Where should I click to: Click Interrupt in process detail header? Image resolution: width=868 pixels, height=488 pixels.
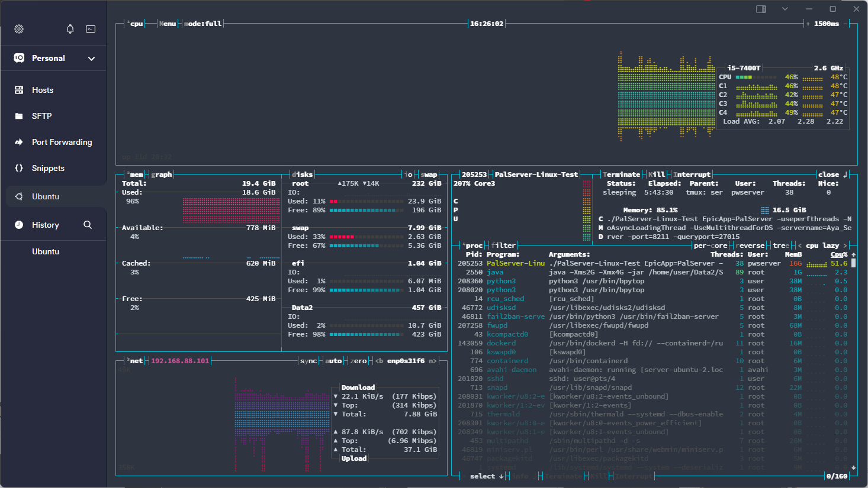coord(692,174)
